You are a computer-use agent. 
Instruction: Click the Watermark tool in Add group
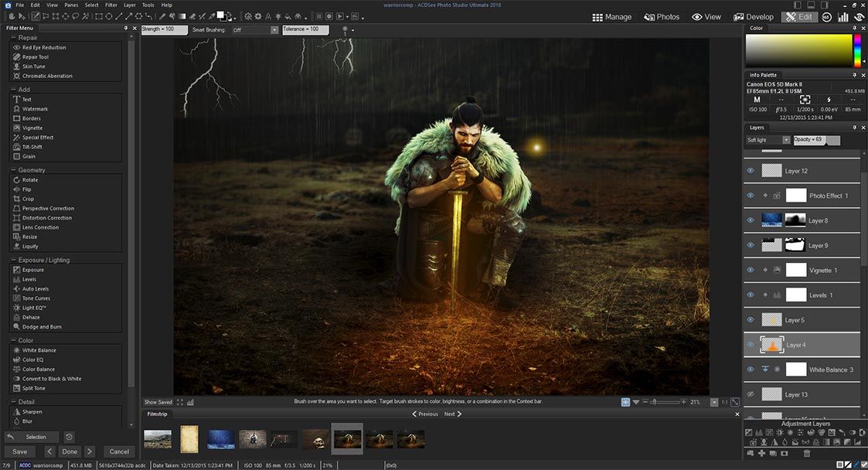point(35,109)
